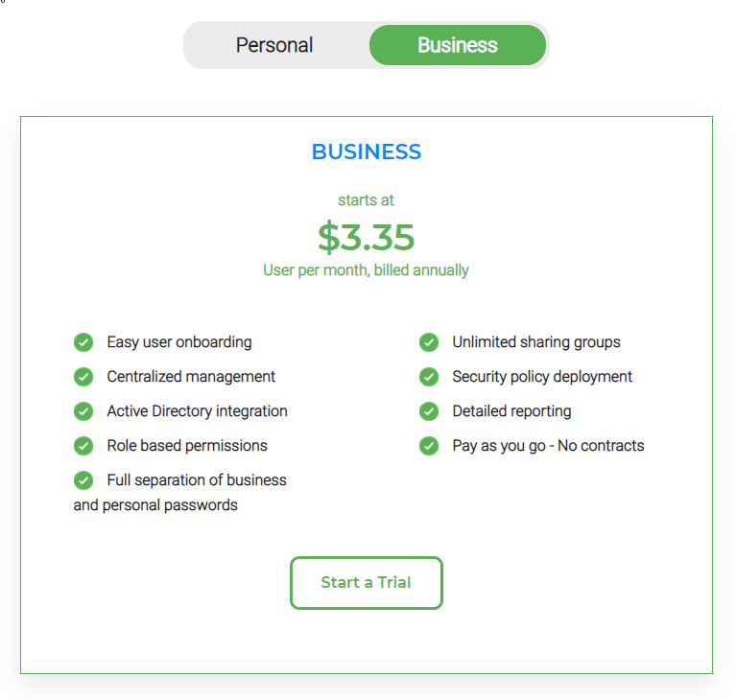The width and height of the screenshot is (736, 700).
Task: Switch to the Personal plan toggle
Action: (274, 45)
